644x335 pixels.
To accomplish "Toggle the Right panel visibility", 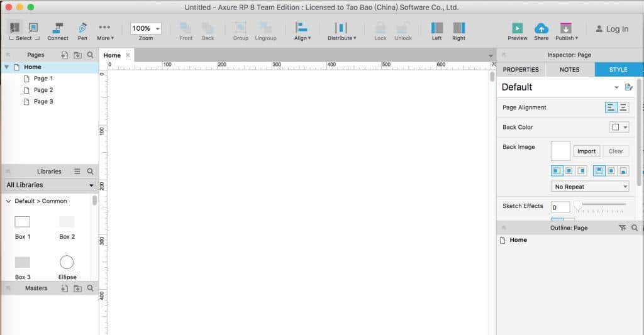I will coord(458,29).
